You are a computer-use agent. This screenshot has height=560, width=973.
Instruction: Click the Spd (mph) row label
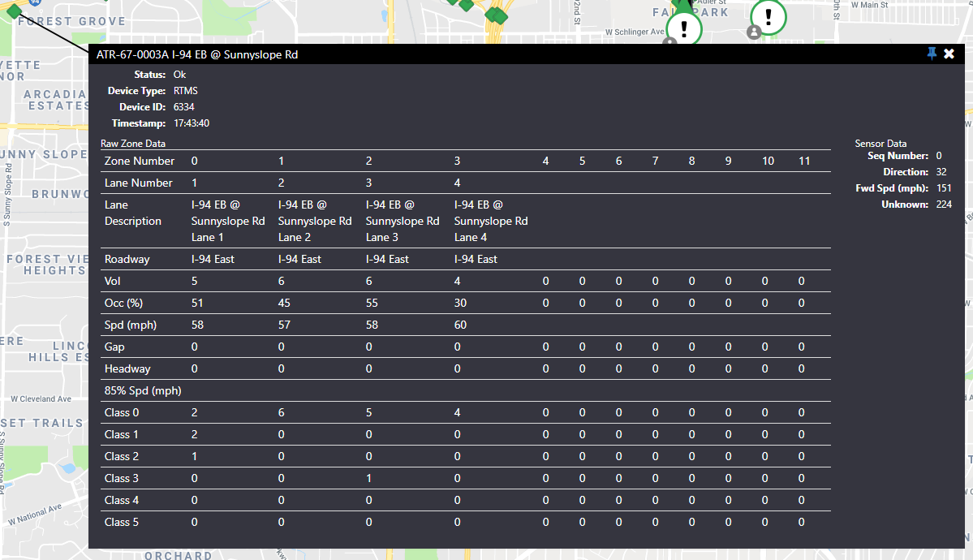pyautogui.click(x=131, y=325)
